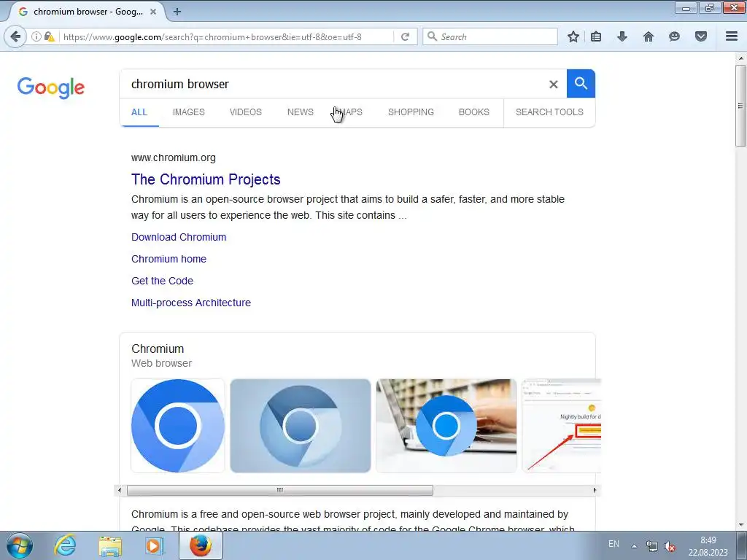Click the page vertical scrollbar thumb
Viewport: 747px width, 560px height.
(741, 106)
